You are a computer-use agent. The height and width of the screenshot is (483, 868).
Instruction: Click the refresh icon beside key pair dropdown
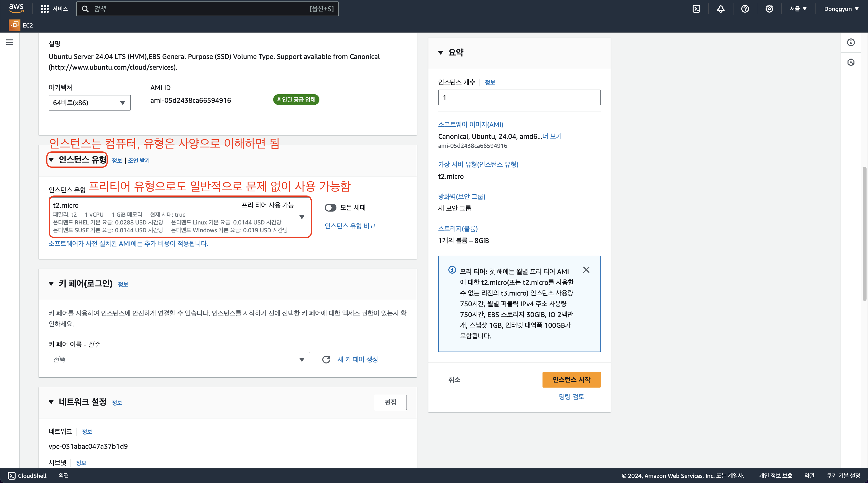point(326,360)
